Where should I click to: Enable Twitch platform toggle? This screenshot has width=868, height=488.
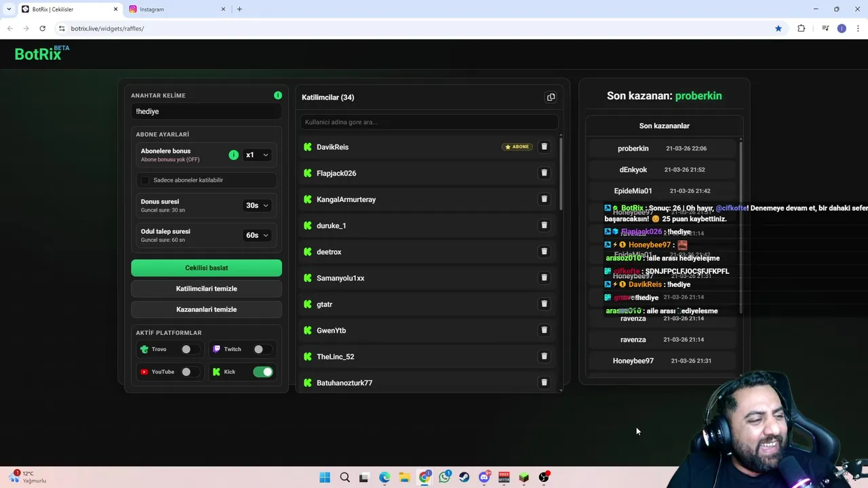tap(262, 349)
